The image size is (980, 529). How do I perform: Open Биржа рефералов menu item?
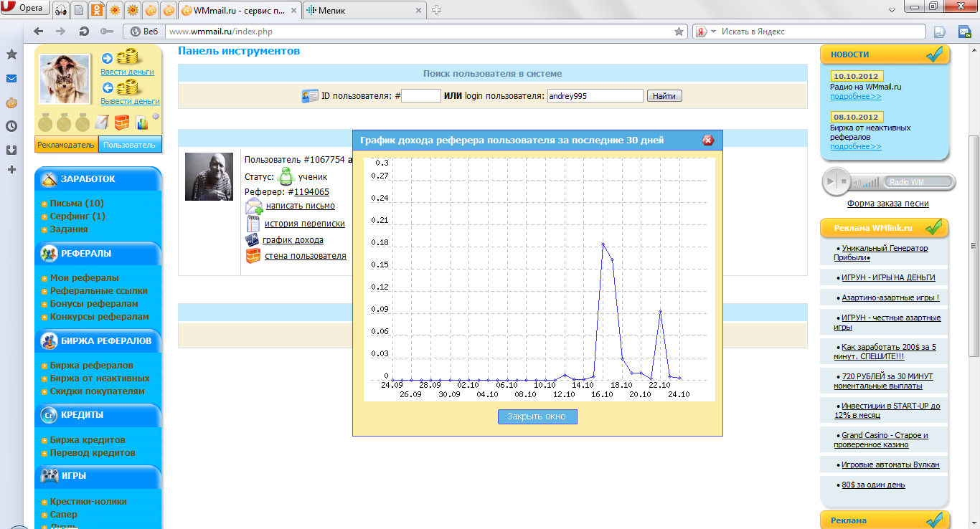coord(92,366)
